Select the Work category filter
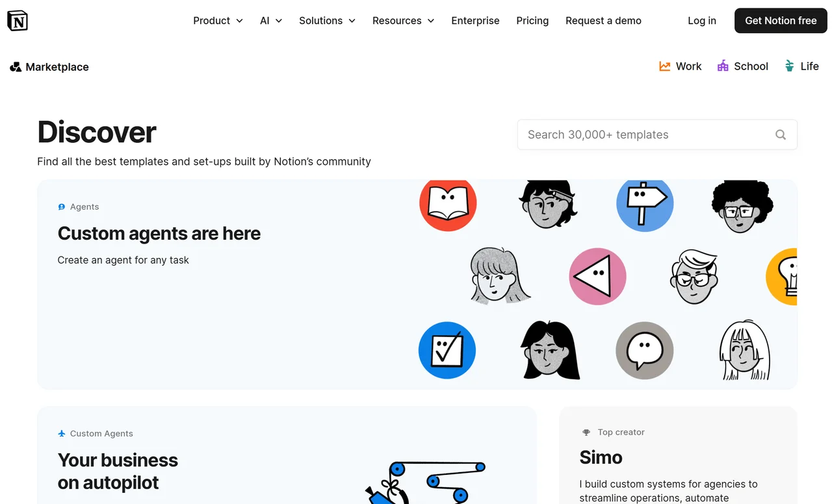 (680, 66)
